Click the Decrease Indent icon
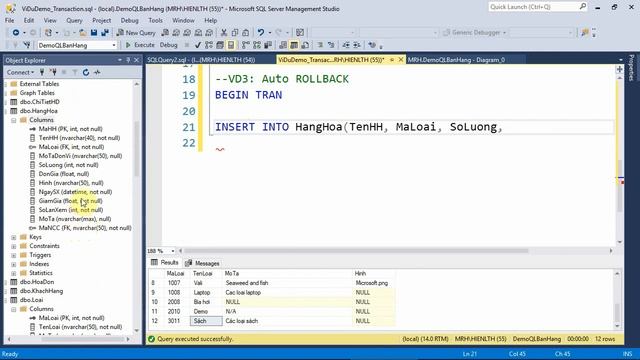640x360 pixels. pyautogui.click(x=346, y=45)
